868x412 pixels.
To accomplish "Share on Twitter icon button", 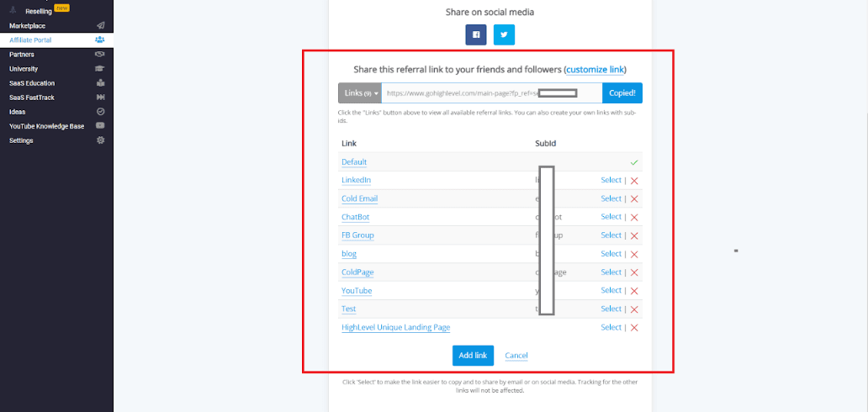I will point(504,34).
